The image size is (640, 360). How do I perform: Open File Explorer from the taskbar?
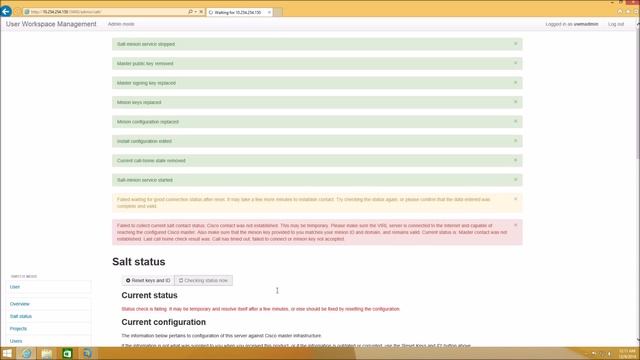[x=47, y=353]
